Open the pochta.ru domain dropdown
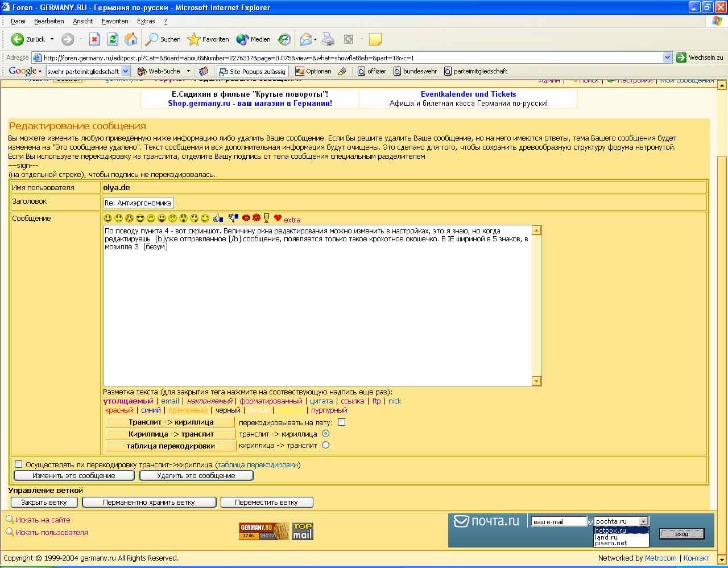Image resolution: width=728 pixels, height=568 pixels. [x=643, y=521]
